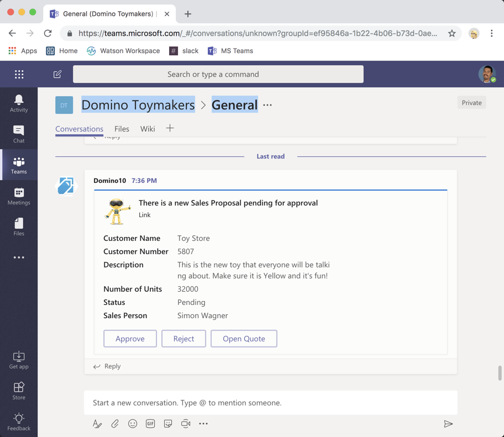Open Files in the left sidebar
Viewport: 504px width, 437px height.
(x=19, y=227)
